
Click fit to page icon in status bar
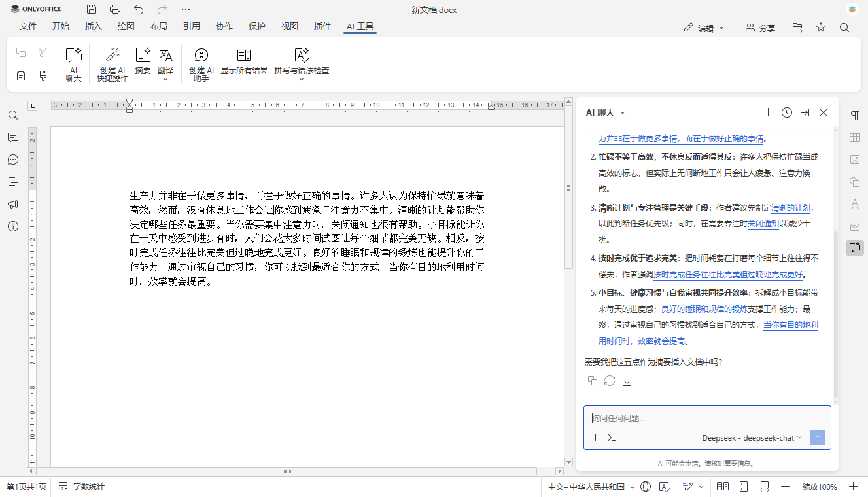pyautogui.click(x=744, y=487)
